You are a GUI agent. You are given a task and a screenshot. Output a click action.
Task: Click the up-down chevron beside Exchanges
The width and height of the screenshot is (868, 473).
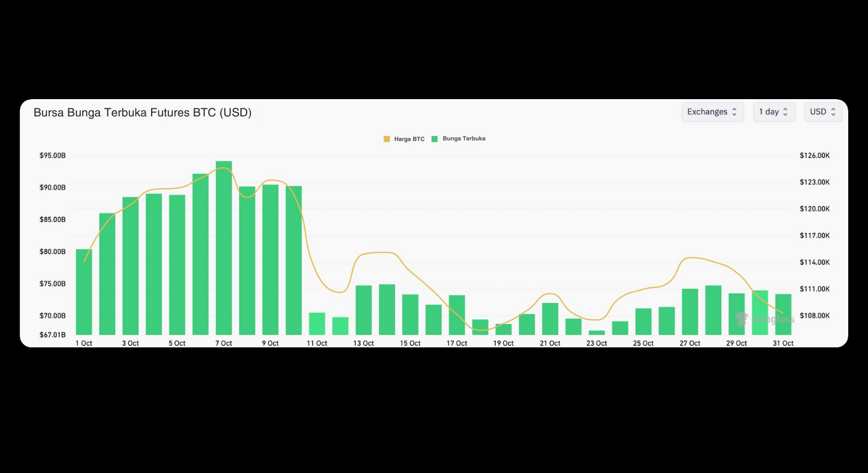(x=734, y=111)
